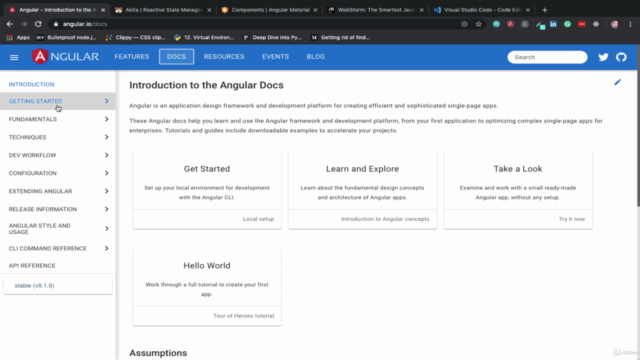The height and width of the screenshot is (360, 640).
Task: Open API Reference in the sidebar
Action: click(32, 265)
